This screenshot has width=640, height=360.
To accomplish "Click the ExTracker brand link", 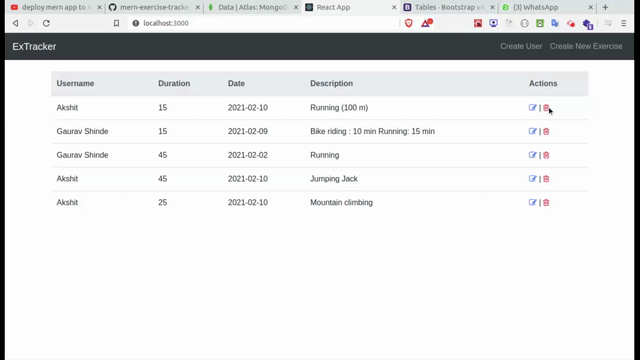I will click(34, 47).
